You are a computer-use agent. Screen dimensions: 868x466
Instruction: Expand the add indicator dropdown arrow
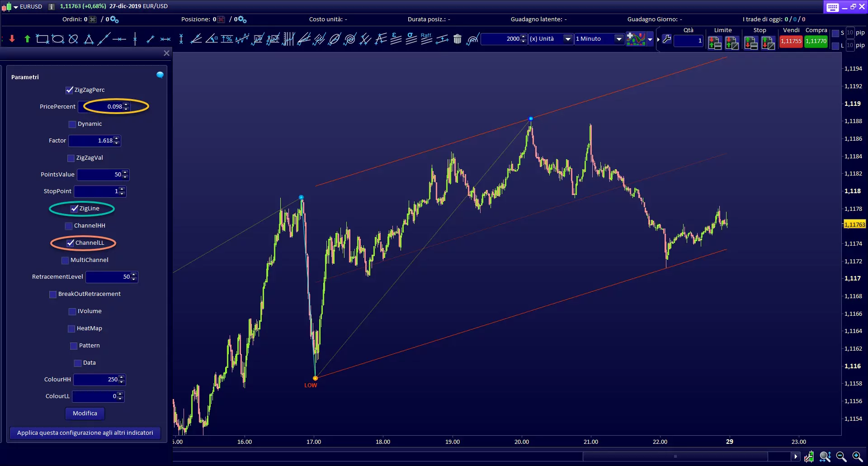(650, 39)
